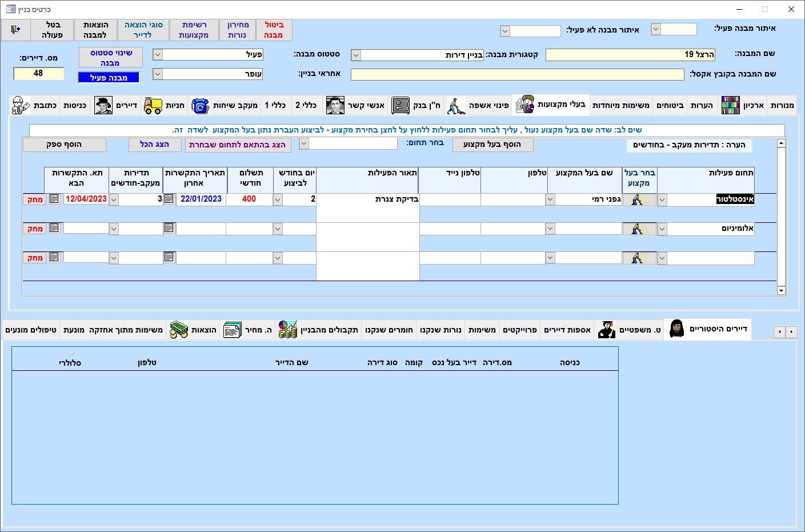Screen dimensions: 805x532
Task: Click the אנשי קשר portrait icon
Action: coord(335,106)
